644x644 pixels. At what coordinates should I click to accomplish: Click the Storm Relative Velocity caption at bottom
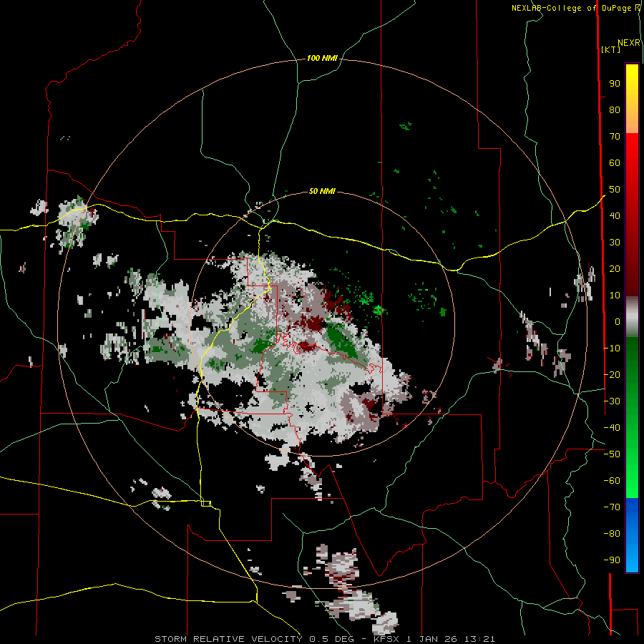point(324,639)
